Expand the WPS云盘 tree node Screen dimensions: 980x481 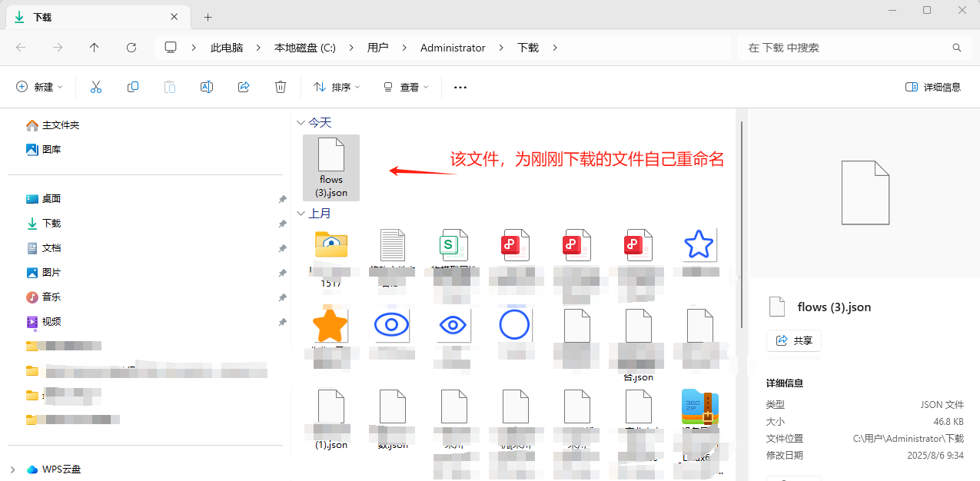click(x=12, y=469)
